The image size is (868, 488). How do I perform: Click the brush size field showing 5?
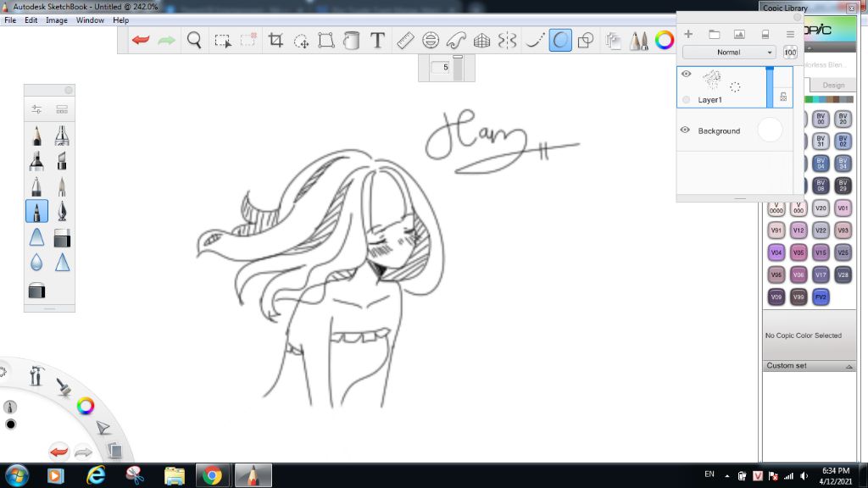point(442,67)
